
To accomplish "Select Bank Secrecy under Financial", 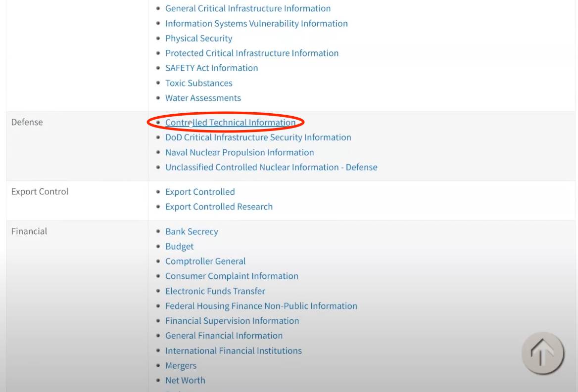I will click(x=192, y=231).
